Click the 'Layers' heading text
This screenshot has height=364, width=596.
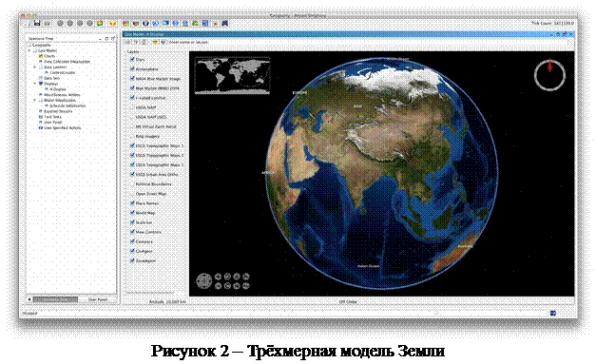click(133, 51)
